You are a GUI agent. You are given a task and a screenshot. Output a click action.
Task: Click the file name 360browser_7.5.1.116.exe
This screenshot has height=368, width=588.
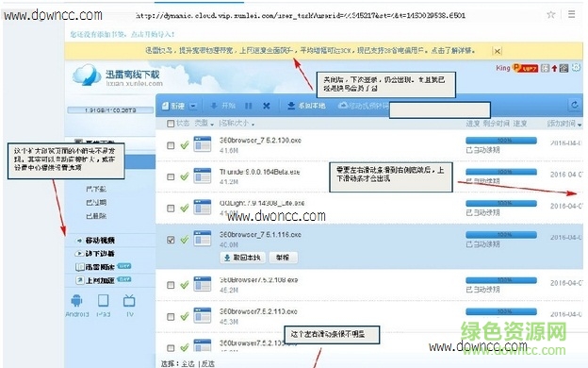point(260,235)
